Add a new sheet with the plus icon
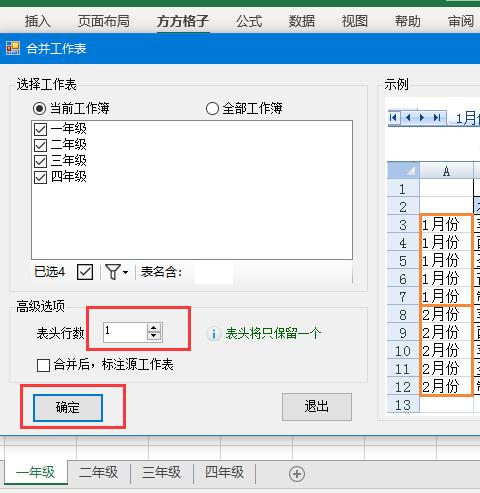The height and width of the screenshot is (493, 480). tap(297, 474)
